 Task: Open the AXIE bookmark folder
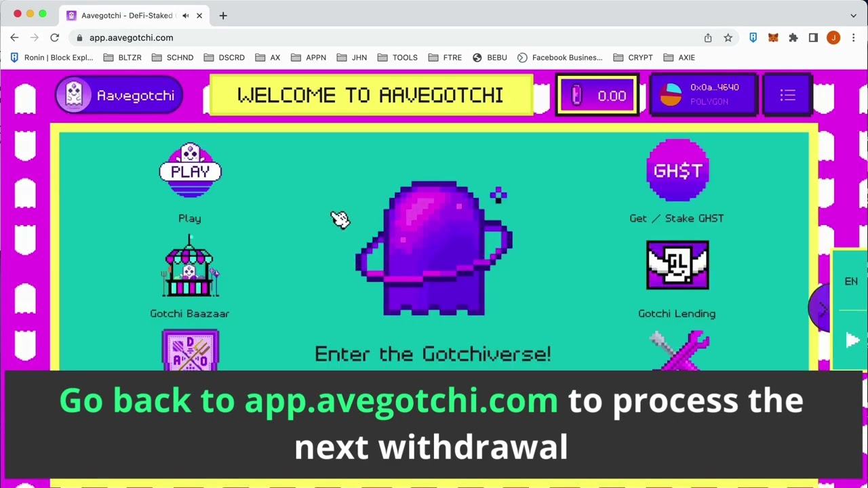pyautogui.click(x=679, y=58)
